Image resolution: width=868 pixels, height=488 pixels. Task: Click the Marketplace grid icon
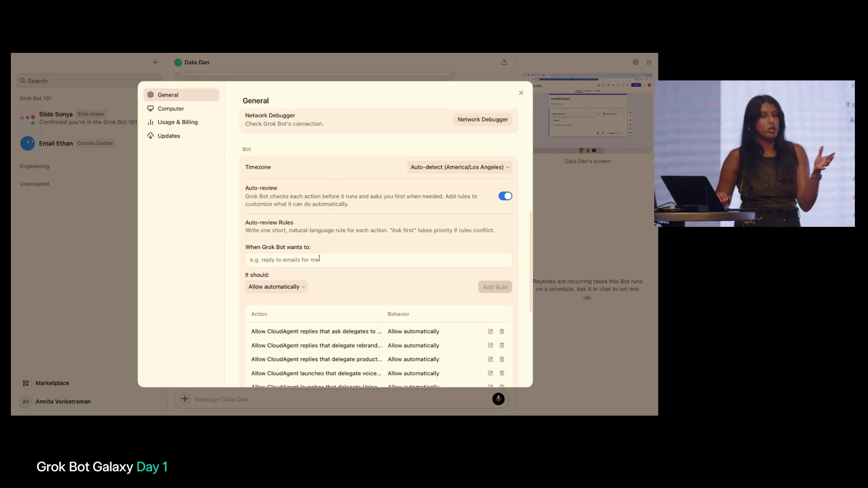pyautogui.click(x=26, y=383)
